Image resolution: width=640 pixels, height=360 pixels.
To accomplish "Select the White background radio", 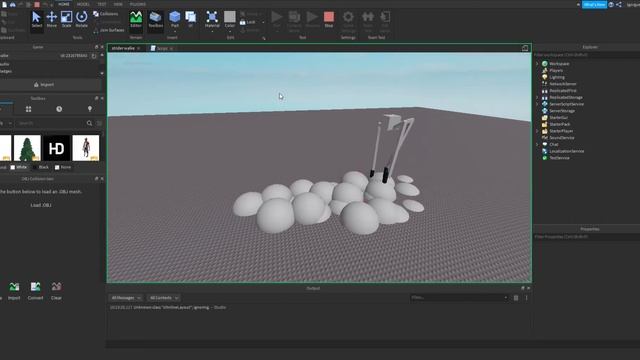I will 13,167.
